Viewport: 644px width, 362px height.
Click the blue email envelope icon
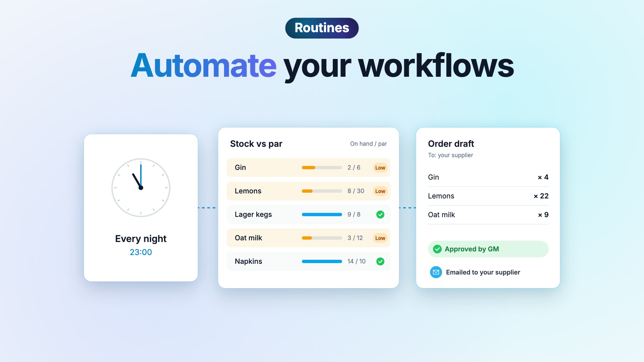coord(436,272)
